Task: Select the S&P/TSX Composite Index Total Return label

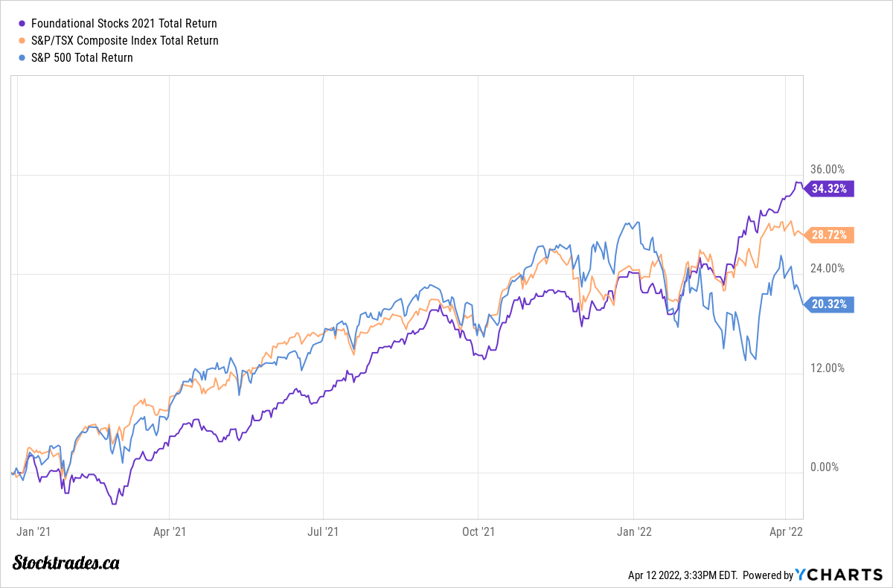Action: click(x=125, y=41)
